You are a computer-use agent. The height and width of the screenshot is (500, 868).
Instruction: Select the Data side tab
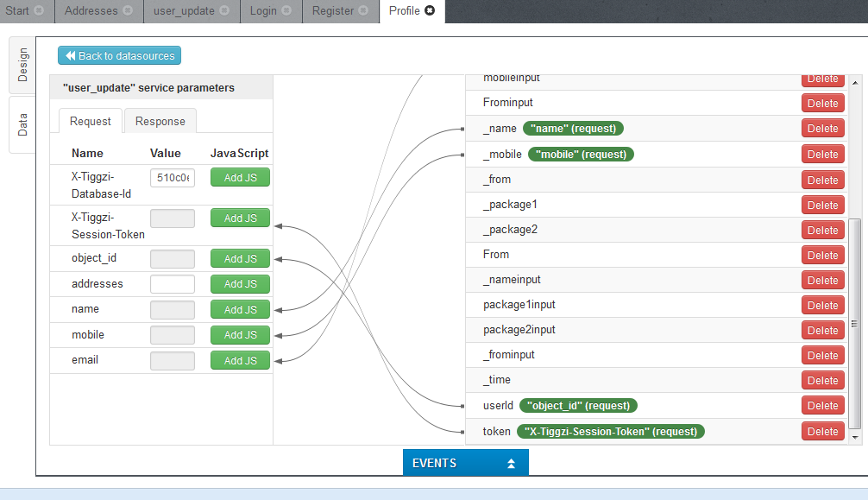22,124
